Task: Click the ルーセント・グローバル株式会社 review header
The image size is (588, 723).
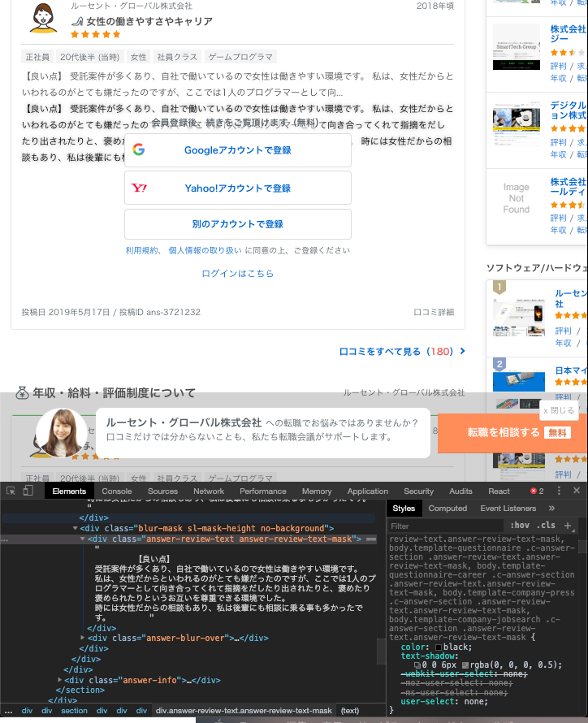Action: 132,6
